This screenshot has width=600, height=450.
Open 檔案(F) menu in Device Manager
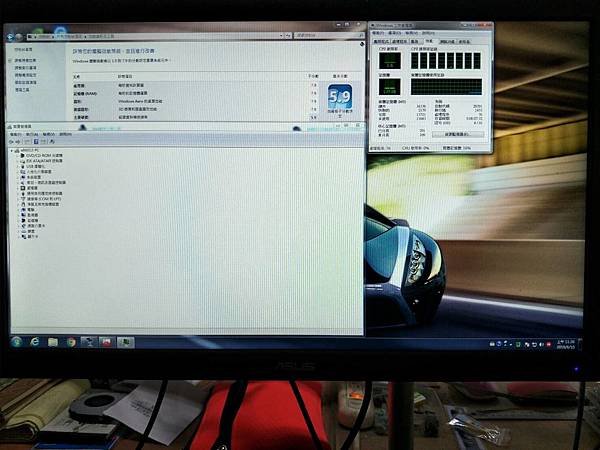pyautogui.click(x=15, y=134)
